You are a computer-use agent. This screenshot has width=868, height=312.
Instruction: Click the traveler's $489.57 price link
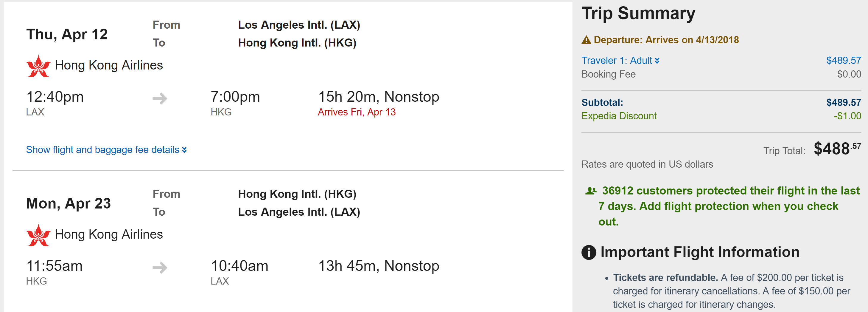click(x=843, y=61)
